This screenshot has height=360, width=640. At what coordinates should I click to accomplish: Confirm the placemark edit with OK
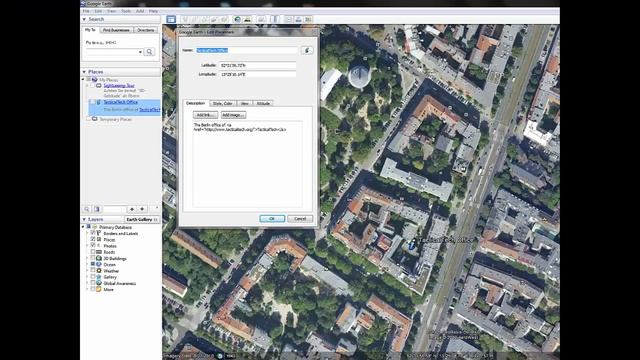click(272, 219)
